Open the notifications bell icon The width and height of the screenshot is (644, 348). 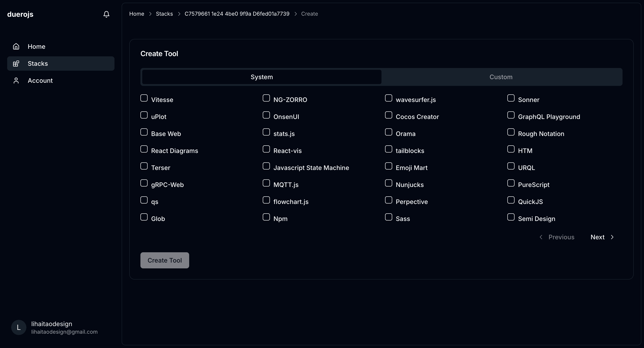pyautogui.click(x=106, y=14)
